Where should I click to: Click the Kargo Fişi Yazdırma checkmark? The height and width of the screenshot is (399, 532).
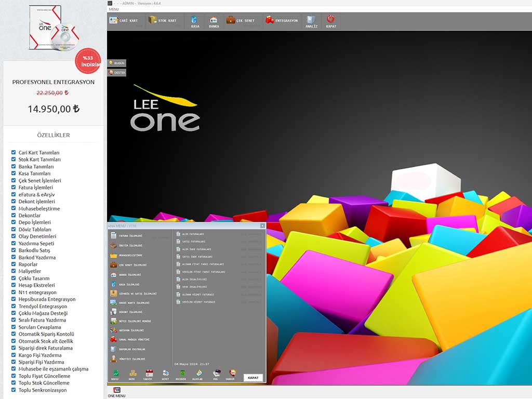[x=14, y=355]
